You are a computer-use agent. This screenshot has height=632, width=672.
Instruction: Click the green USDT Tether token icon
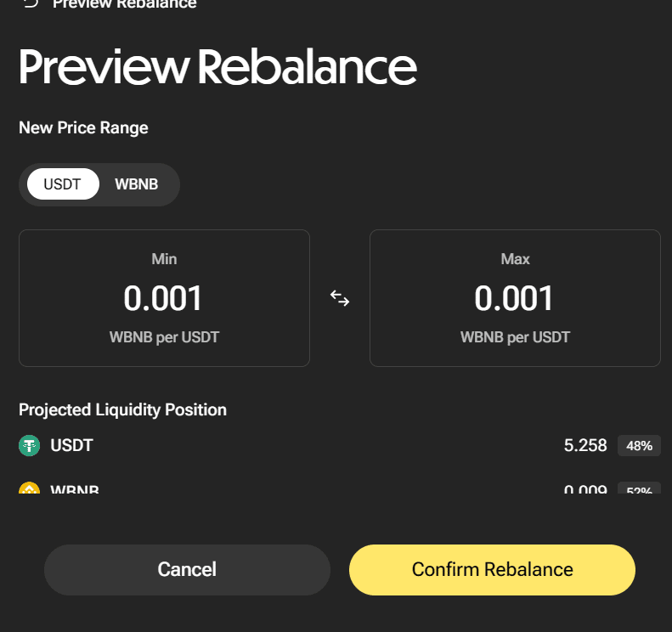coord(30,445)
